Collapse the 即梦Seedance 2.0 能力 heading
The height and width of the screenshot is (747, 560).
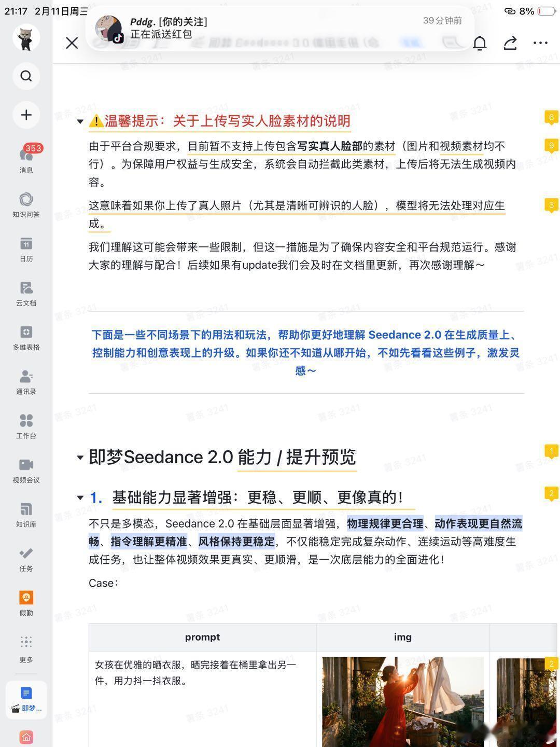[x=80, y=458]
